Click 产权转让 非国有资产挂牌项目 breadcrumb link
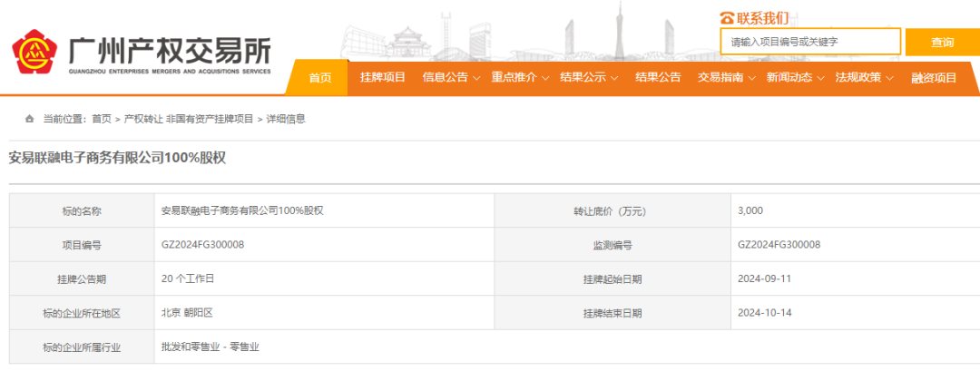The width and height of the screenshot is (980, 381). point(188,119)
